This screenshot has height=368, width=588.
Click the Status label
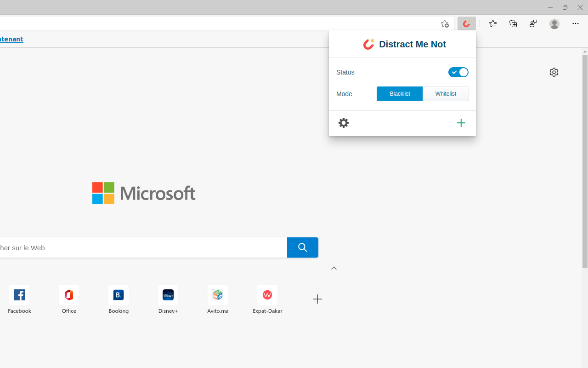pyautogui.click(x=345, y=72)
